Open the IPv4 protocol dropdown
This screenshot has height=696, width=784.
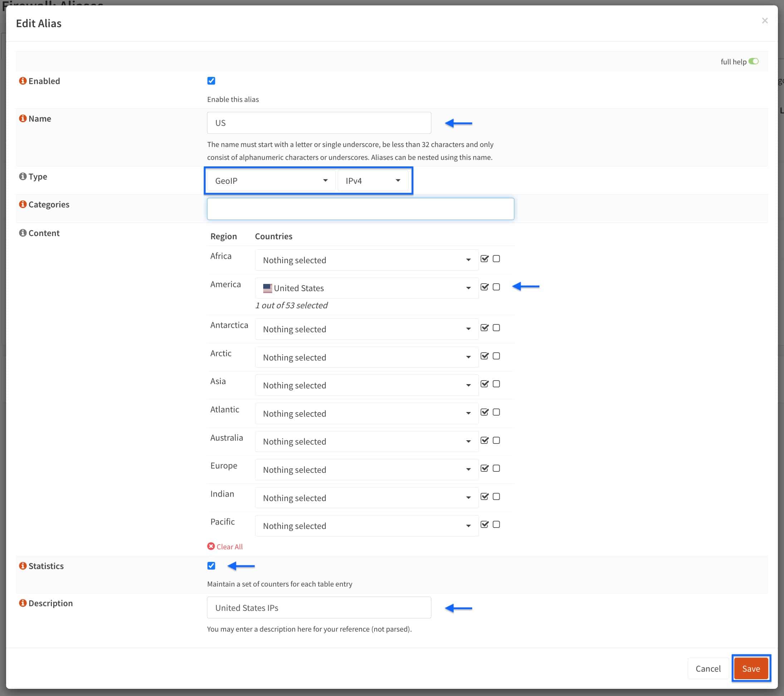[x=373, y=181]
